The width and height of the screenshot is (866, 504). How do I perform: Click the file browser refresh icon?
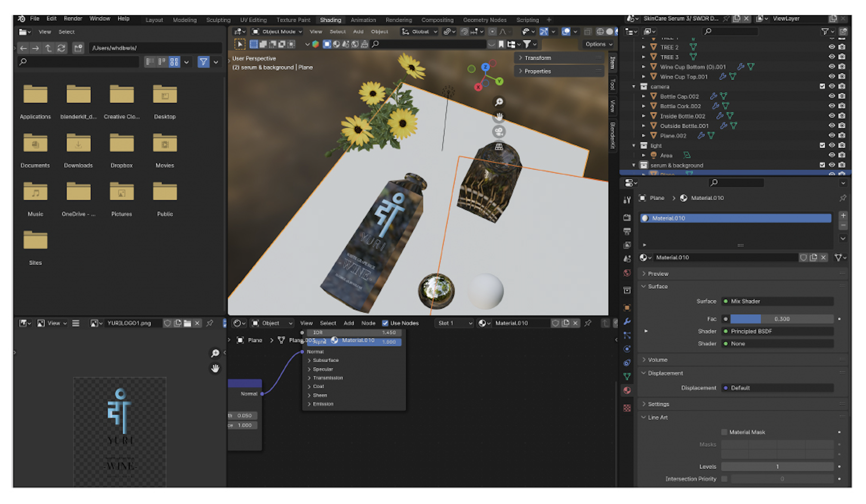pos(61,48)
